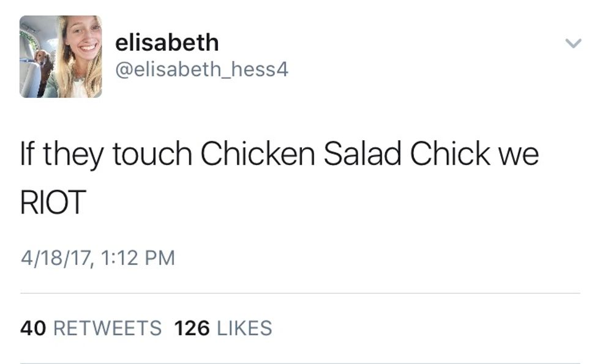Image resolution: width=600 pixels, height=364 pixels.
Task: View the 126 LIKES list
Action: [x=223, y=328]
